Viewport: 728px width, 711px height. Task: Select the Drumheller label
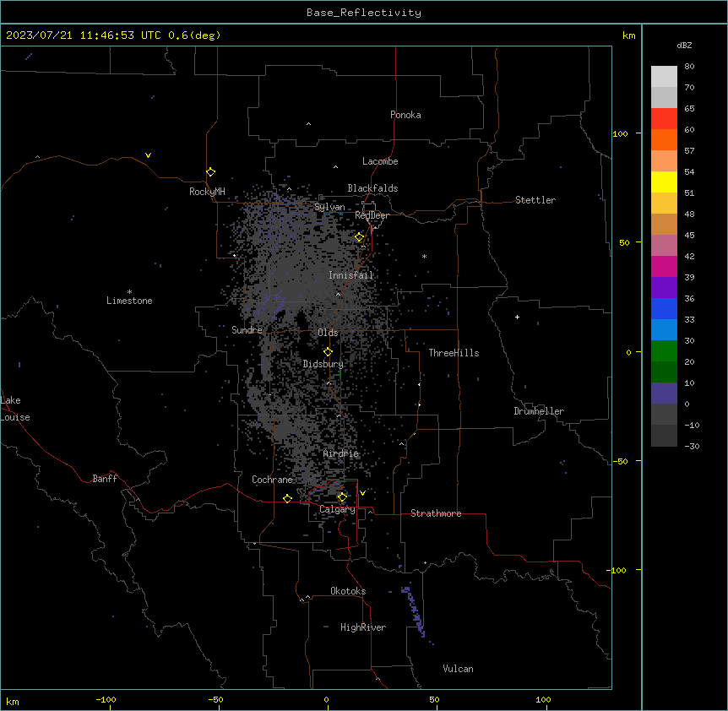click(539, 411)
